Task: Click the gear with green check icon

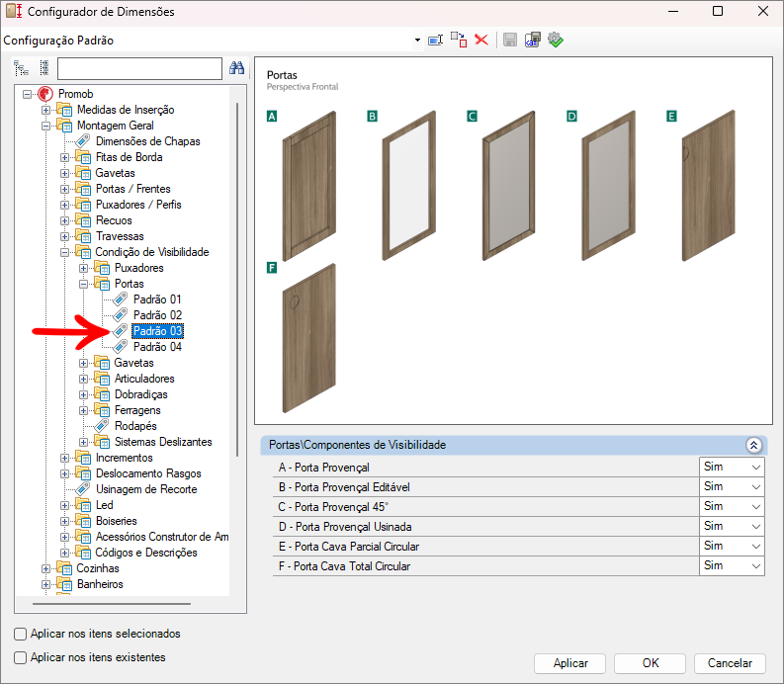Action: click(556, 40)
